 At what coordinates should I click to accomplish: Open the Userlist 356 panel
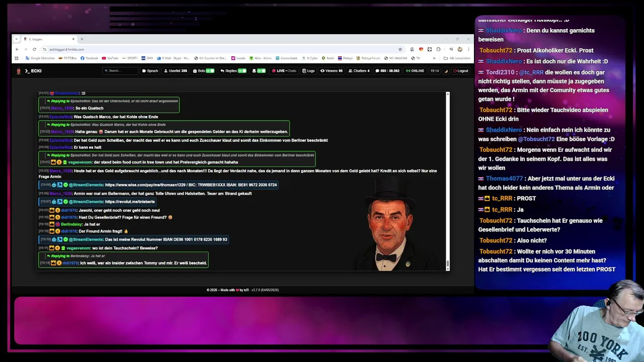click(176, 71)
